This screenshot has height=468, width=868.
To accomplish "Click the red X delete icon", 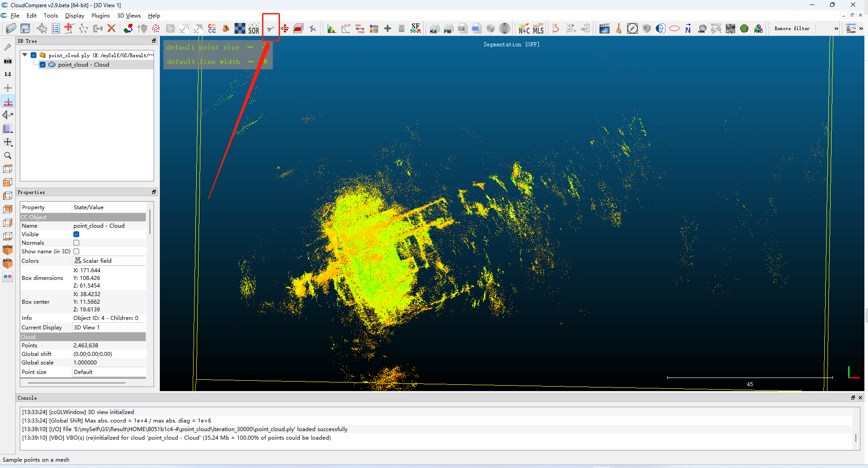I will point(112,28).
